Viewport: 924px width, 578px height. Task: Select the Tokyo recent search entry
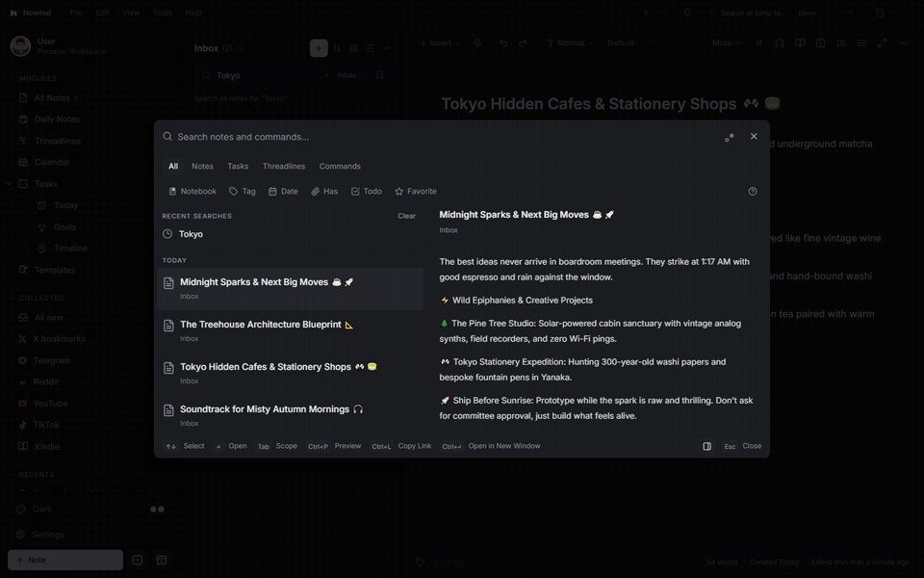pyautogui.click(x=289, y=234)
